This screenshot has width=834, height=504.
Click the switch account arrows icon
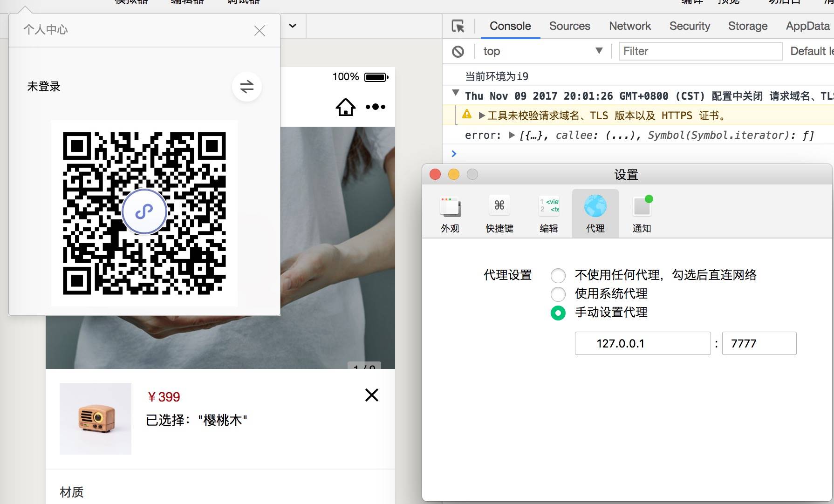246,87
